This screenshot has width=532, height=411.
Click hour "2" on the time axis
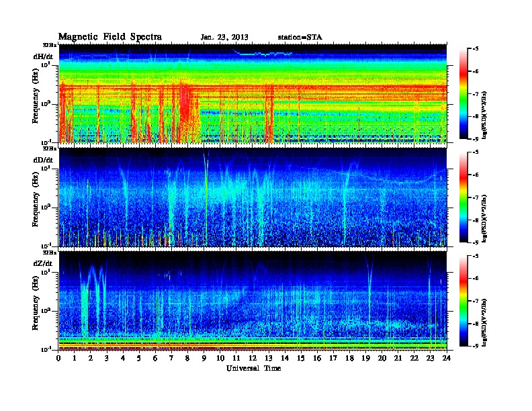pyautogui.click(x=91, y=358)
